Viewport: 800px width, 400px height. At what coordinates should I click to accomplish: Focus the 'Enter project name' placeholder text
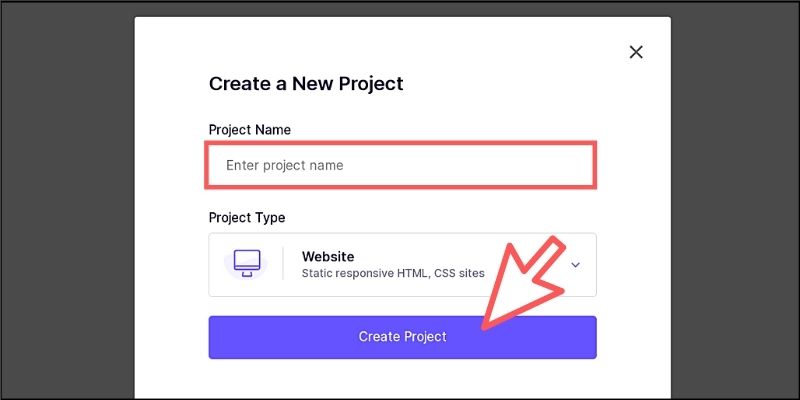pos(285,165)
